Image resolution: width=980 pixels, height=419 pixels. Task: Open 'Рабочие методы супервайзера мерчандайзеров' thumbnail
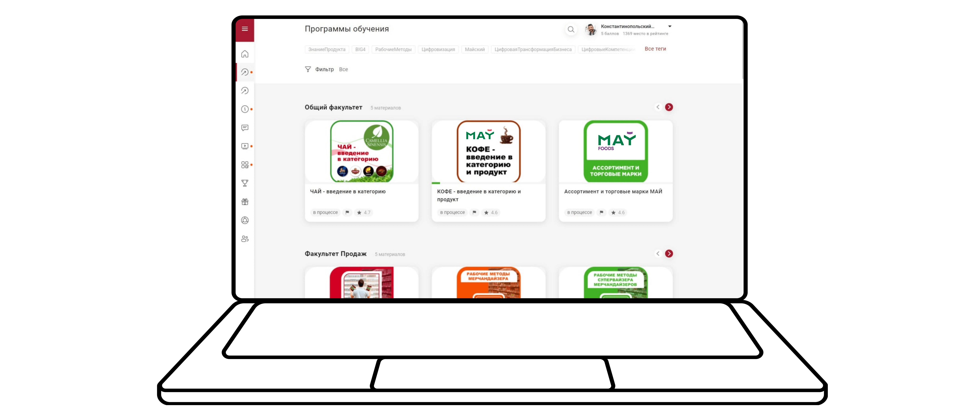tap(615, 283)
